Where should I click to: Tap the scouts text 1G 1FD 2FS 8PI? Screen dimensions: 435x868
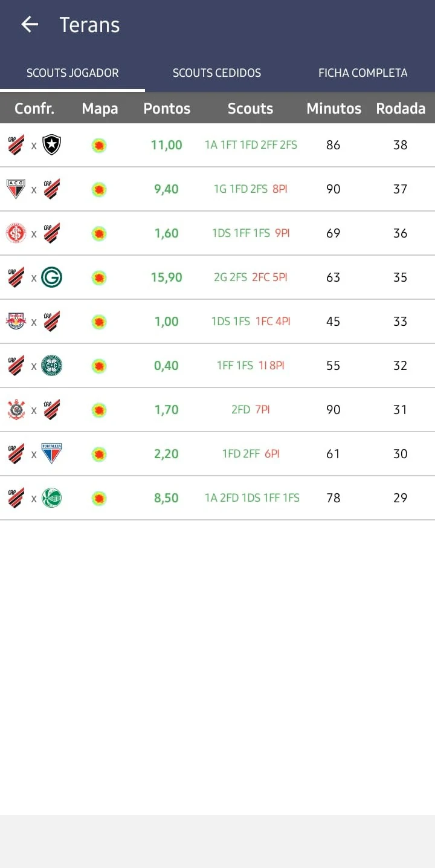click(250, 189)
